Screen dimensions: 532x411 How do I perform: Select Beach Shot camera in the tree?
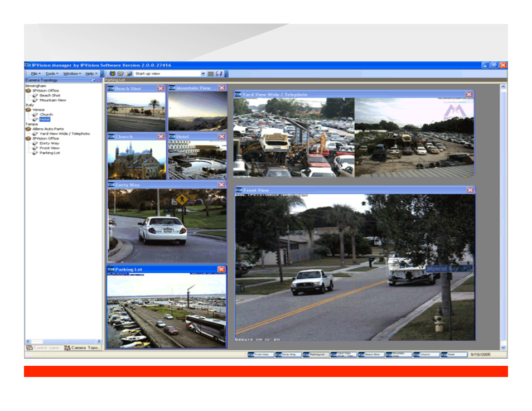point(50,95)
